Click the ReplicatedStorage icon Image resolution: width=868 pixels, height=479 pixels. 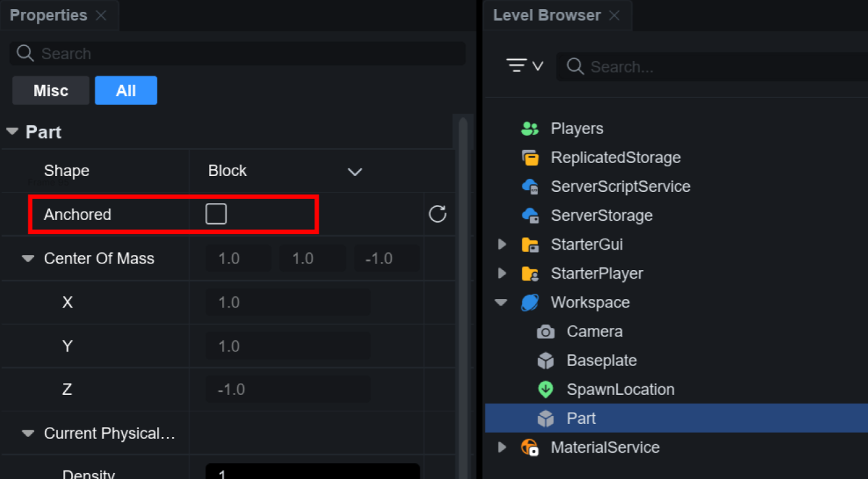click(530, 158)
